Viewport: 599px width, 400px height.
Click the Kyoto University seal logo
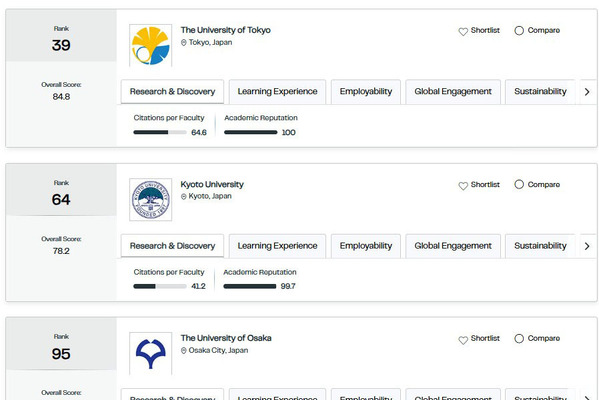point(151,199)
